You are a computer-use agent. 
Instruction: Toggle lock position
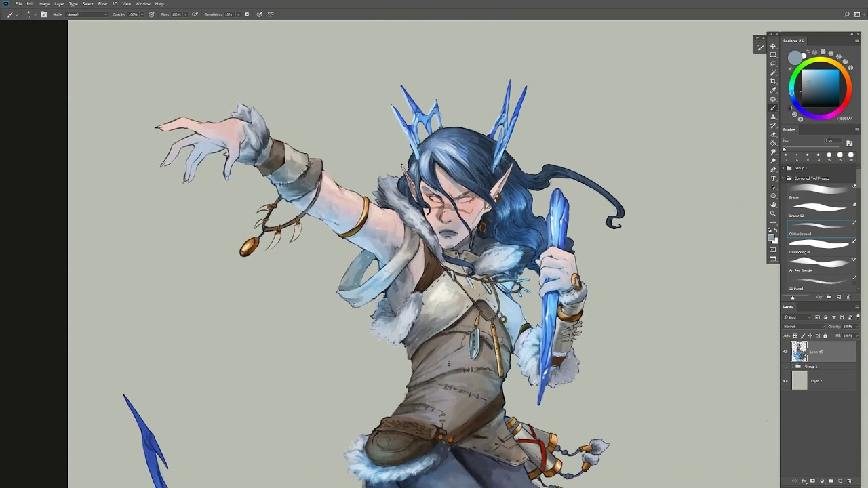click(x=810, y=335)
